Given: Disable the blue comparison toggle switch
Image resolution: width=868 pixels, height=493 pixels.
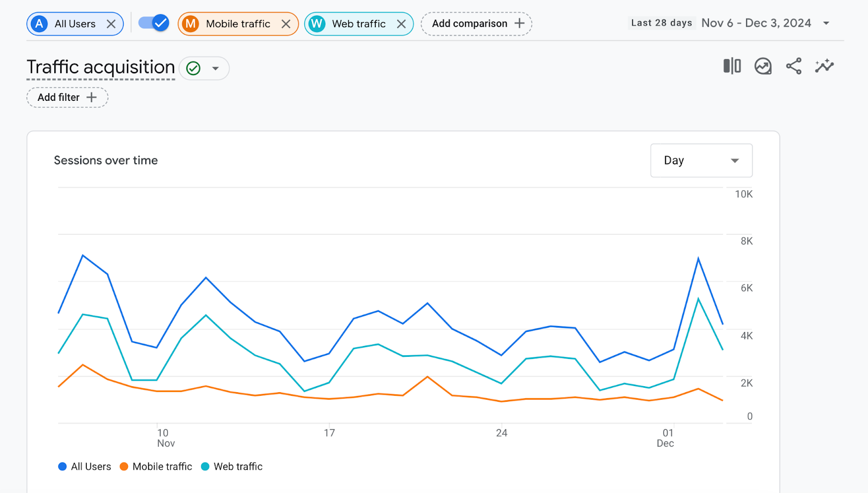Looking at the screenshot, I should coord(154,23).
